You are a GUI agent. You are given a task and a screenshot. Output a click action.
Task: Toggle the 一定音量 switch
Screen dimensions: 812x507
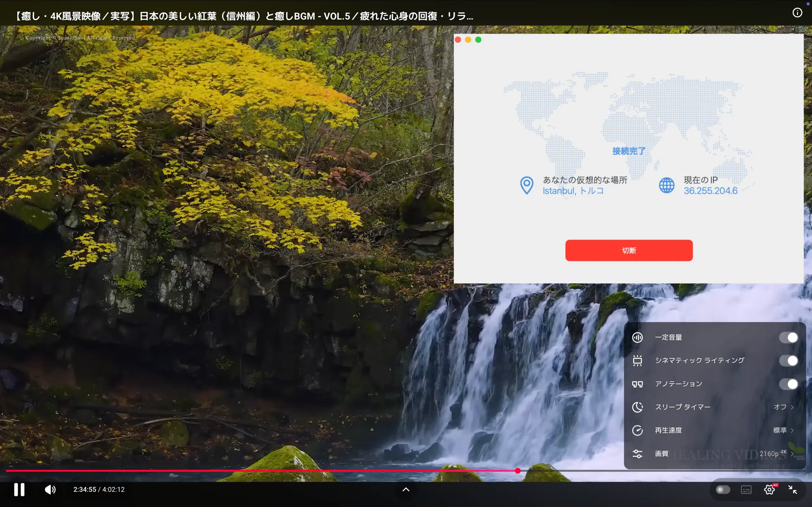(x=788, y=338)
